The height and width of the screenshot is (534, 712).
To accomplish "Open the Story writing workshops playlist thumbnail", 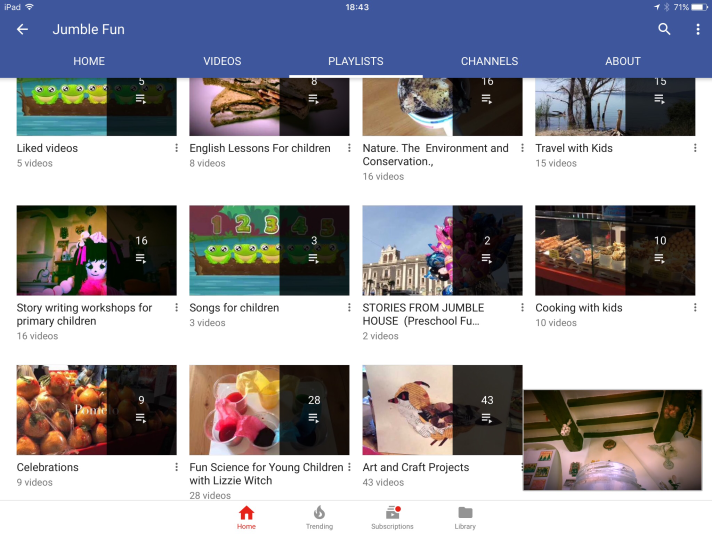I will (96, 250).
